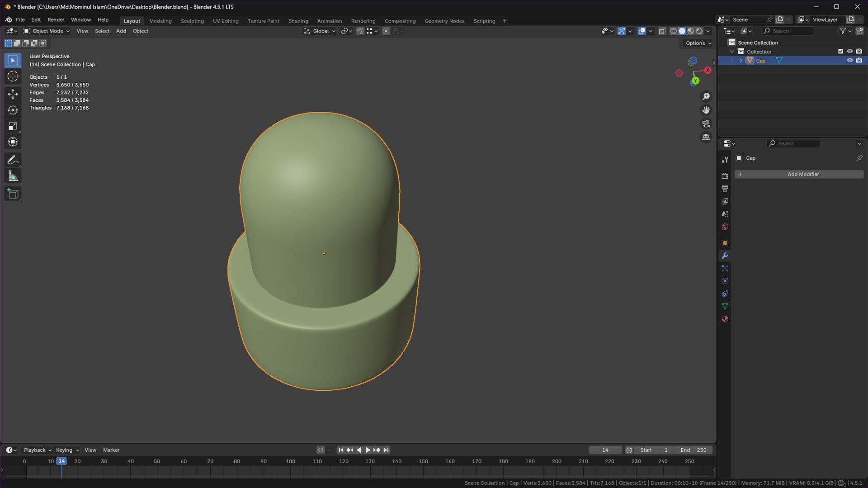
Task: Click the zoom magnifier viewport control
Action: [706, 96]
